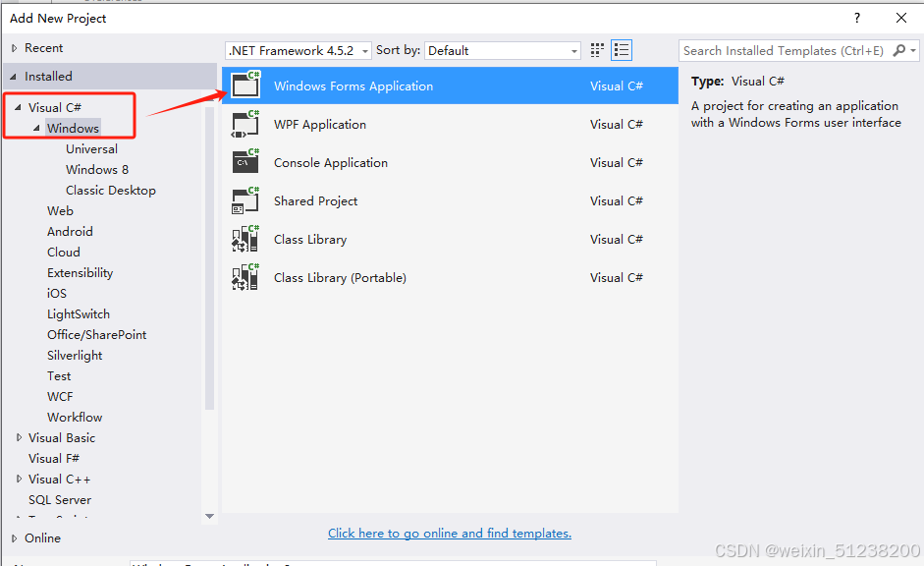Open the .NET Framework version dropdown
The height and width of the screenshot is (566, 924).
tap(299, 51)
